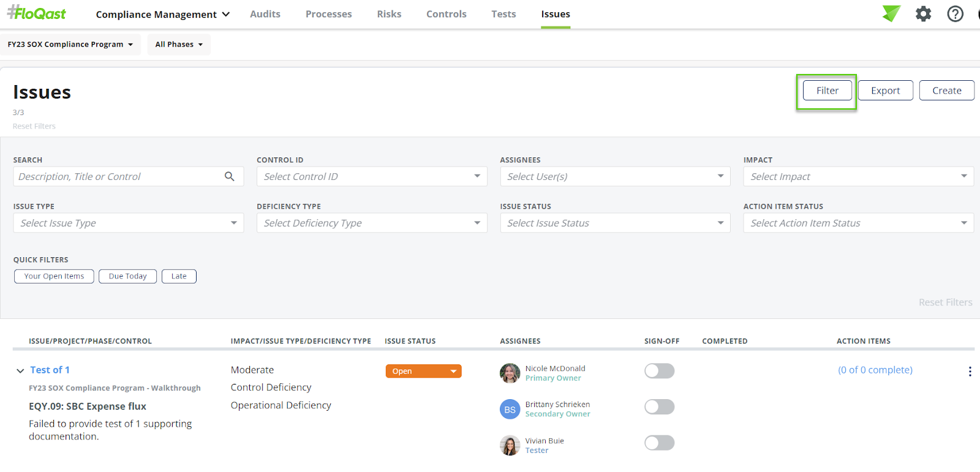Viewport: 980px width, 472px height.
Task: Click the Description, Title or Control search field
Action: 129,176
